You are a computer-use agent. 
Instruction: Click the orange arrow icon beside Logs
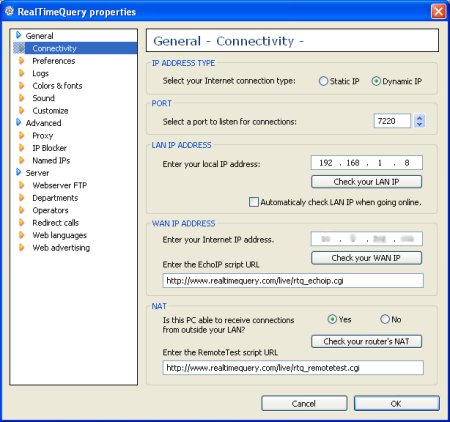tap(22, 73)
